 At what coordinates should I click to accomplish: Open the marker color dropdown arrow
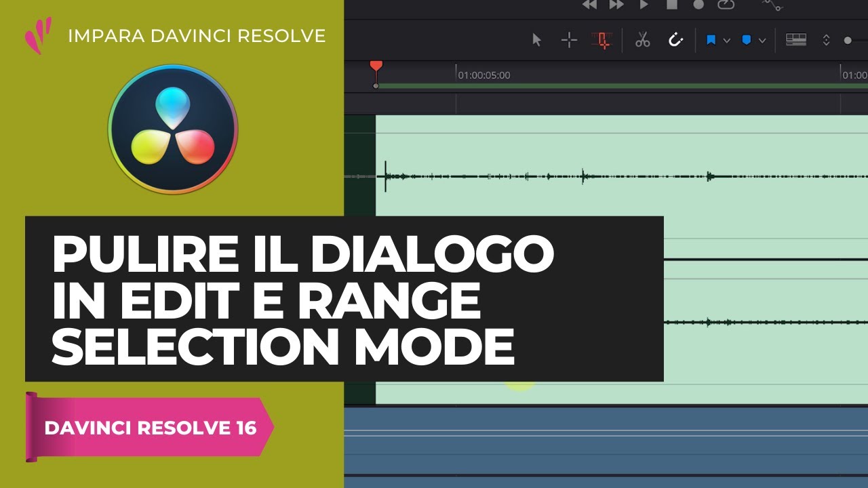[762, 41]
